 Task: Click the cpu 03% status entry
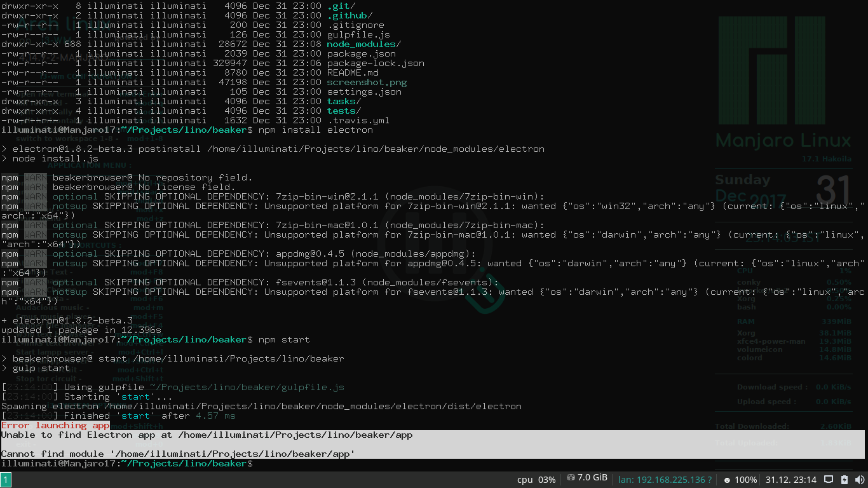click(536, 480)
